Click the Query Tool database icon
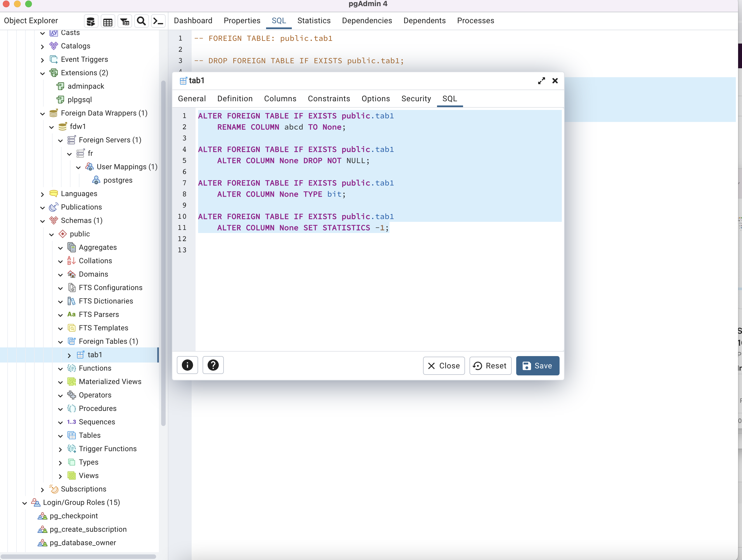The height and width of the screenshot is (560, 742). point(91,22)
